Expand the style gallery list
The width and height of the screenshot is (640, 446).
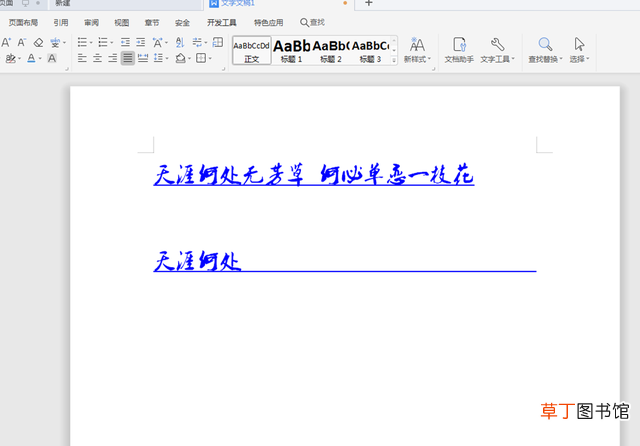coord(394,60)
